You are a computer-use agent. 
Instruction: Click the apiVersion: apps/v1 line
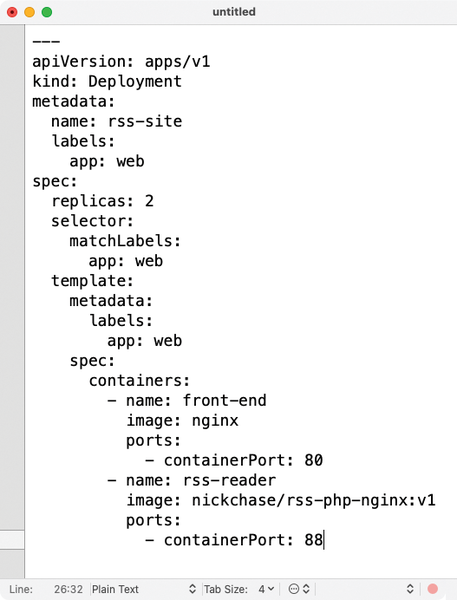click(x=121, y=62)
